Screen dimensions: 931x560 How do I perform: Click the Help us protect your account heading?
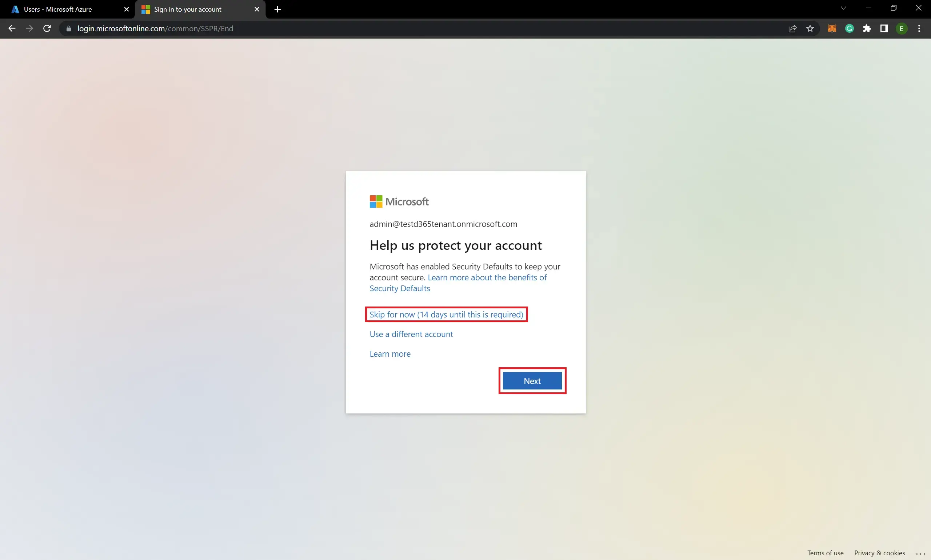point(456,246)
